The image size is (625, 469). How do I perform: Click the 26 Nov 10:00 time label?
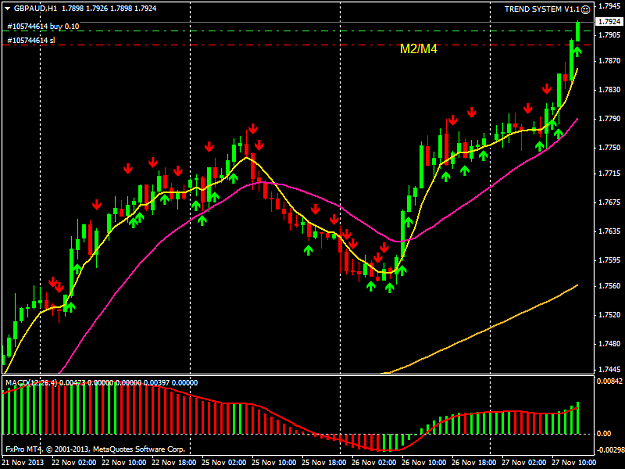coord(424,462)
